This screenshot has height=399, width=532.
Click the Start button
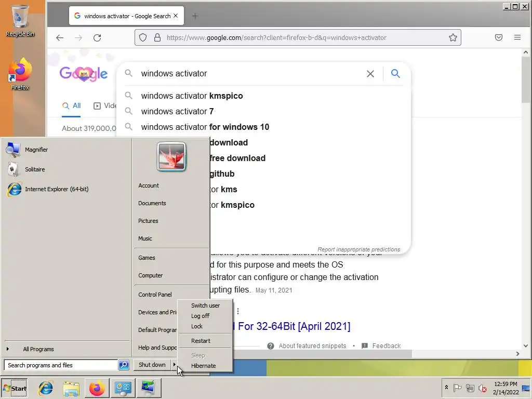point(15,388)
